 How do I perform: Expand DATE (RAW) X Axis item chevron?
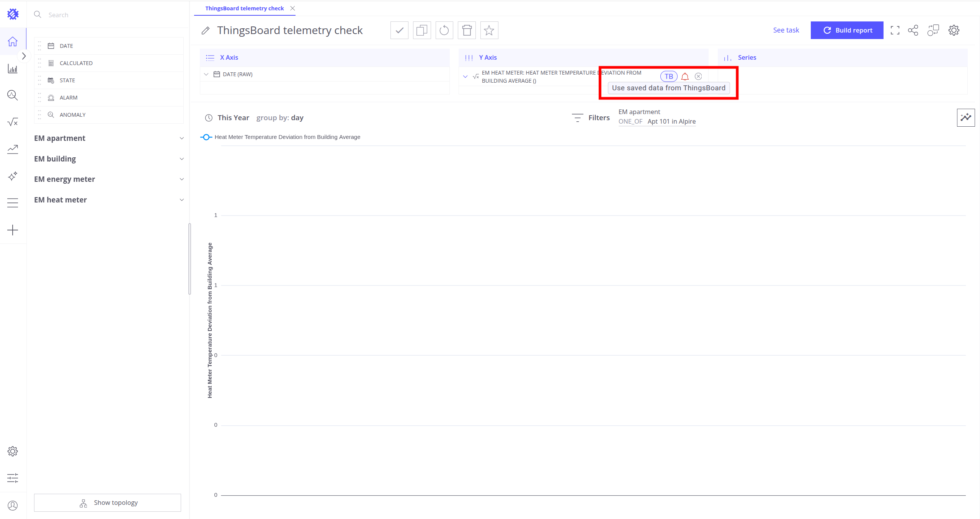pyautogui.click(x=206, y=74)
